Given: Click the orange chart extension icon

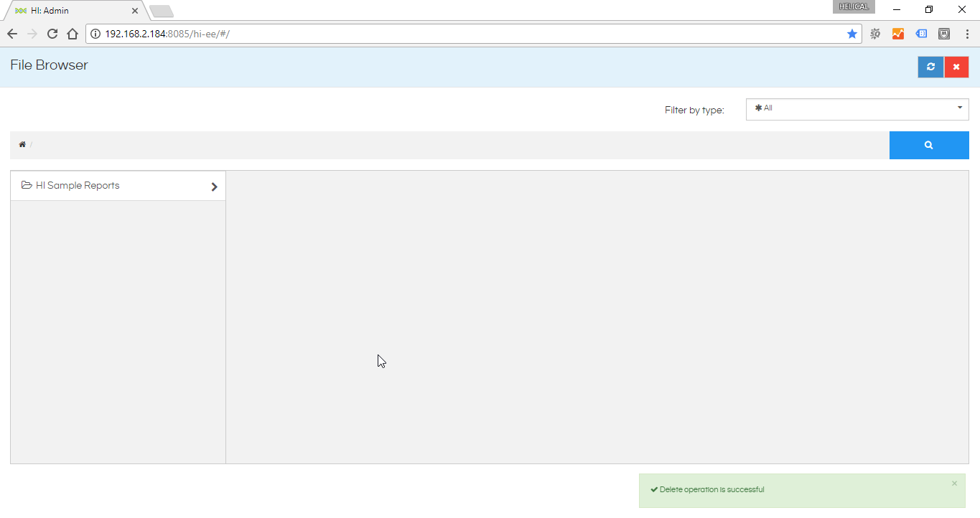Looking at the screenshot, I should point(898,34).
